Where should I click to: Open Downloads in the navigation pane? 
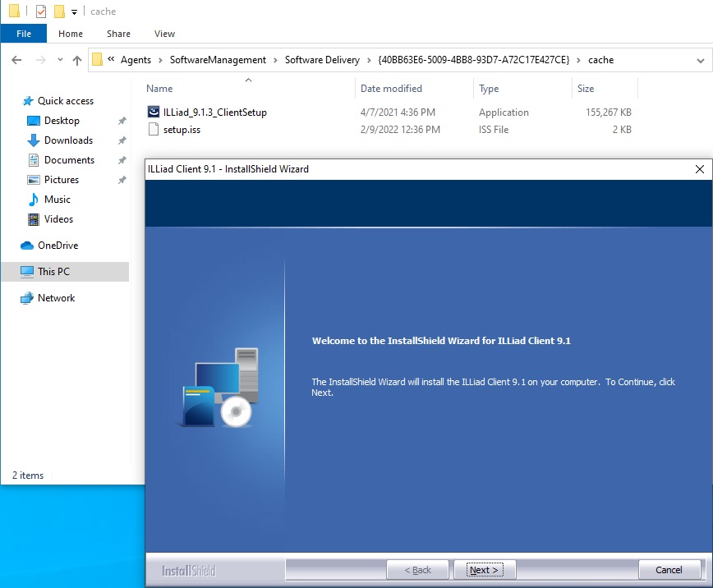[x=68, y=140]
